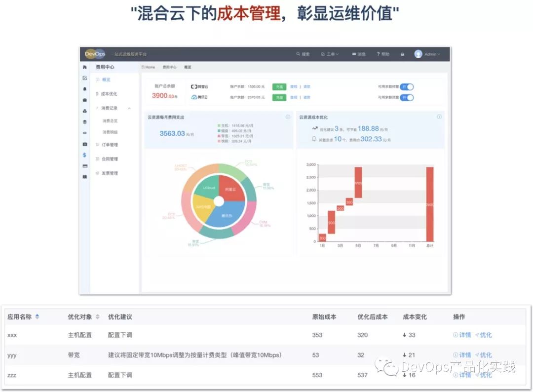Open the task checklist icon in left rail
The height and width of the screenshot is (392, 533).
(x=85, y=78)
